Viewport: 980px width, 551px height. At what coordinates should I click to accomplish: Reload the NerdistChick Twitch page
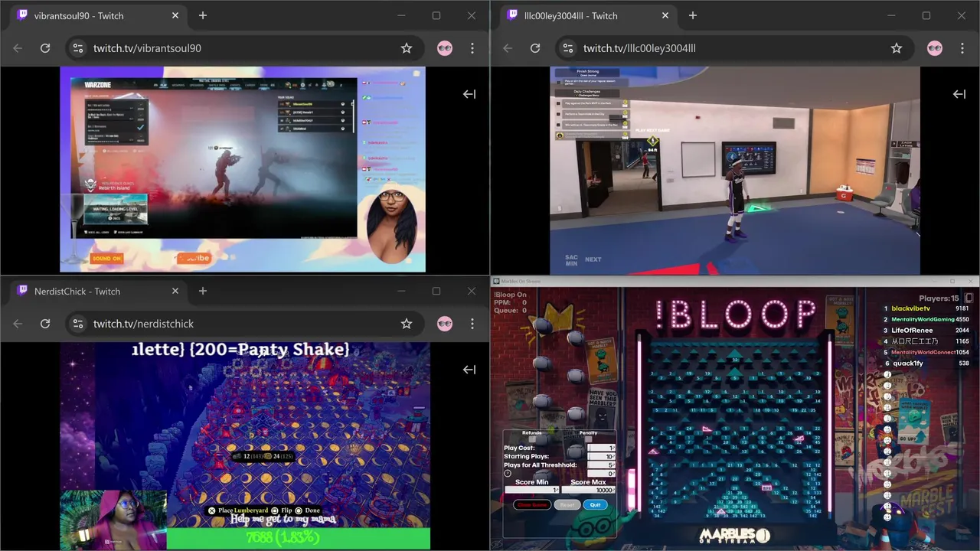45,324
